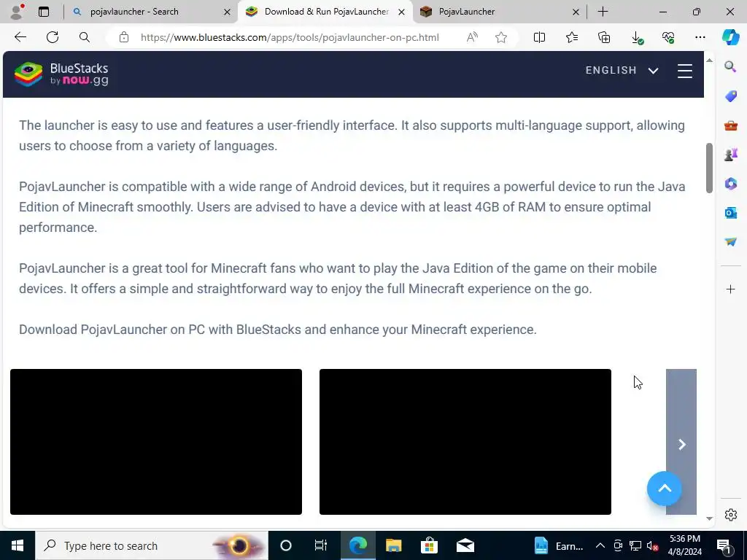
Task: Advance the screenshot carousel with right arrow
Action: [681, 444]
